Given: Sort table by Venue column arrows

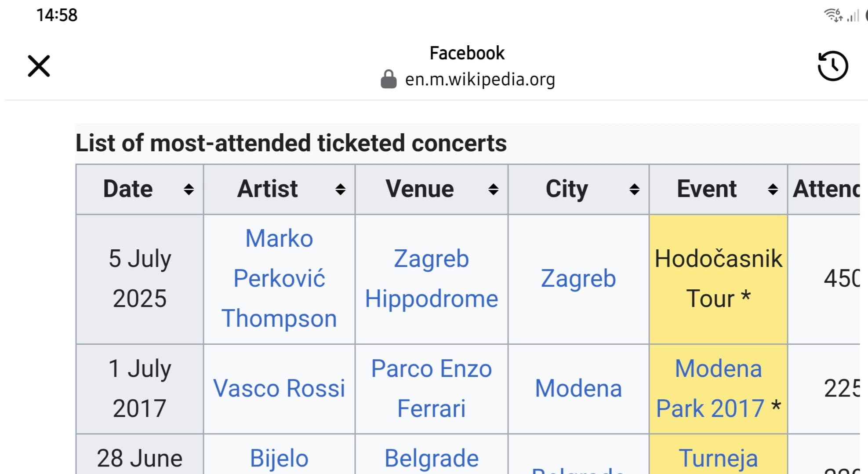Looking at the screenshot, I should coord(493,190).
